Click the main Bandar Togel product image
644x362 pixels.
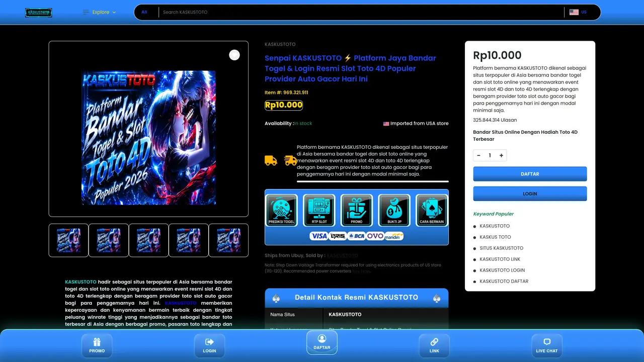(x=148, y=137)
